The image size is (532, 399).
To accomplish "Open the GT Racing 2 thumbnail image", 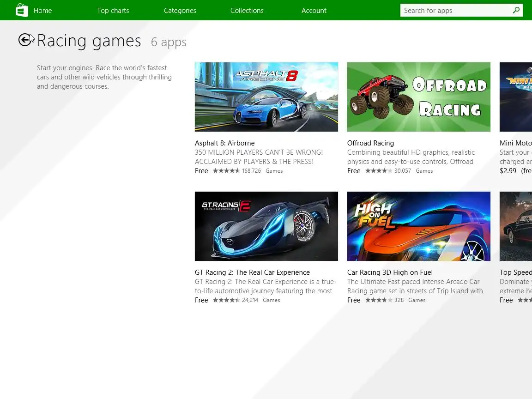I will tap(266, 226).
